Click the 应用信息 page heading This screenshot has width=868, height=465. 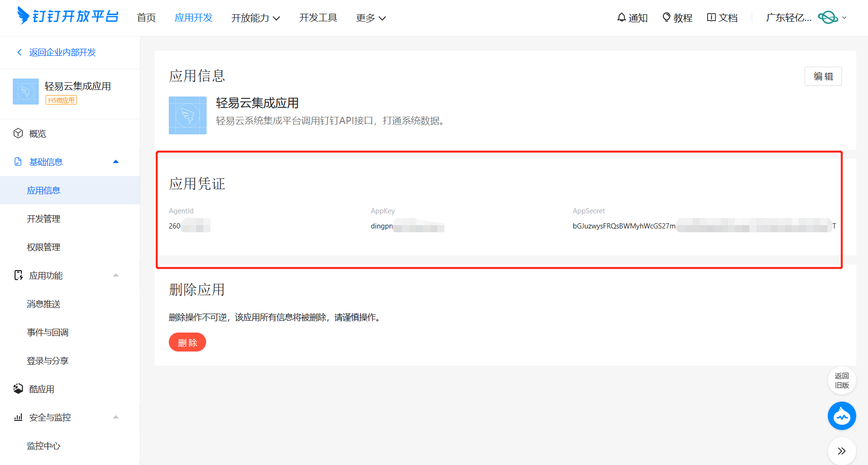pos(197,76)
